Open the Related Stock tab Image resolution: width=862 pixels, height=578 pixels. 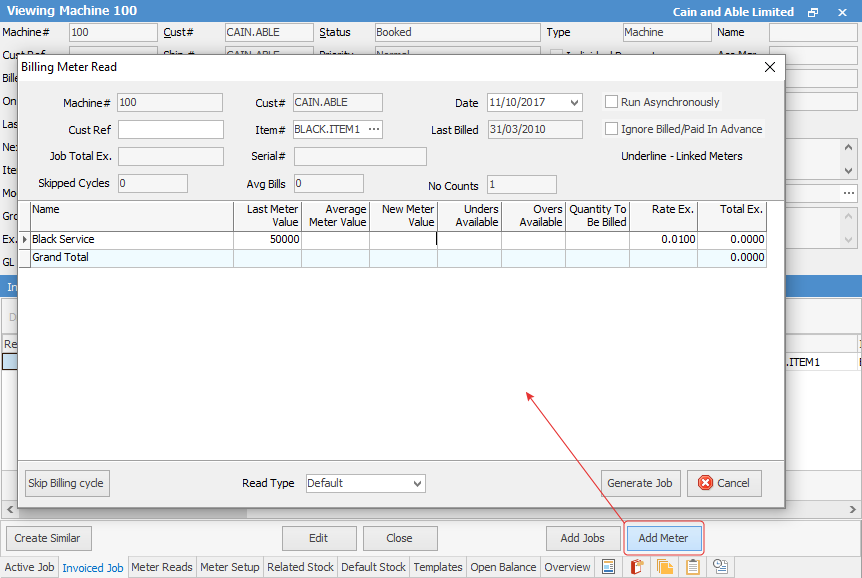click(x=300, y=566)
